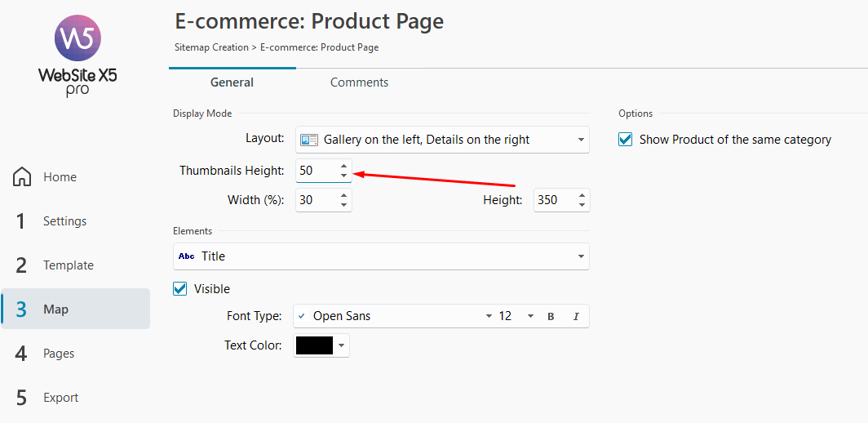Increase Thumbnails Height with up arrow

pyautogui.click(x=343, y=166)
